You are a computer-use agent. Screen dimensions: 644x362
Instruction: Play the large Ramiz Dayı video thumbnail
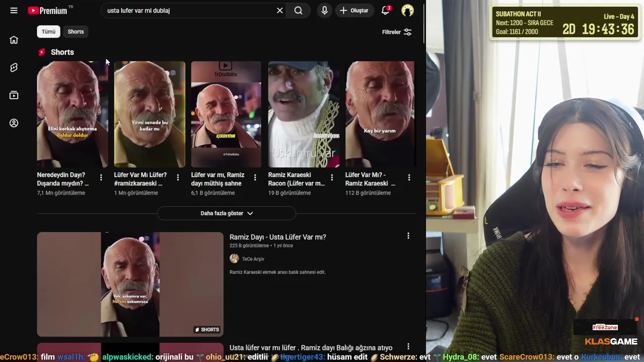130,284
